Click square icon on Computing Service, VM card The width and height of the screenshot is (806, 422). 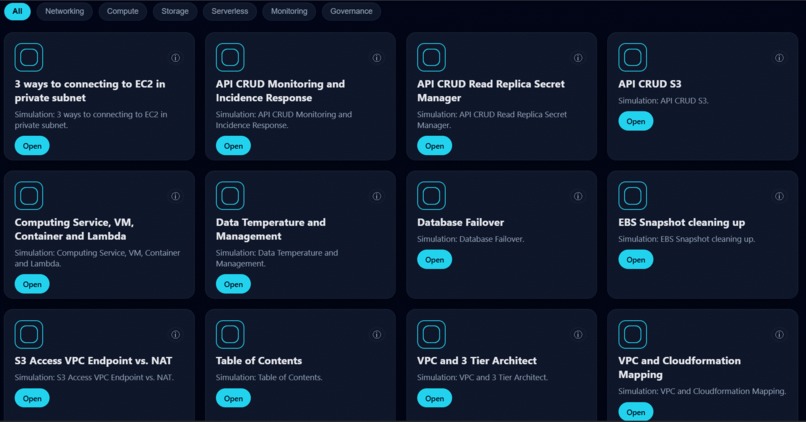(29, 195)
